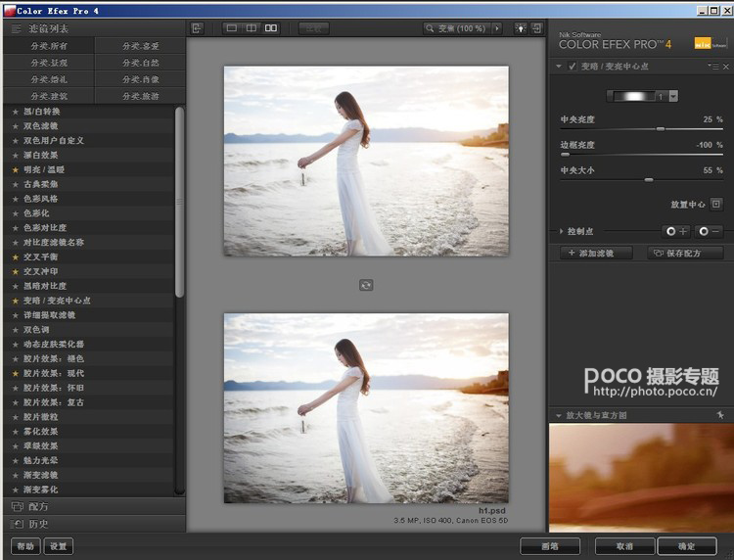Click the 设置 button
The image size is (734, 560).
click(x=59, y=546)
